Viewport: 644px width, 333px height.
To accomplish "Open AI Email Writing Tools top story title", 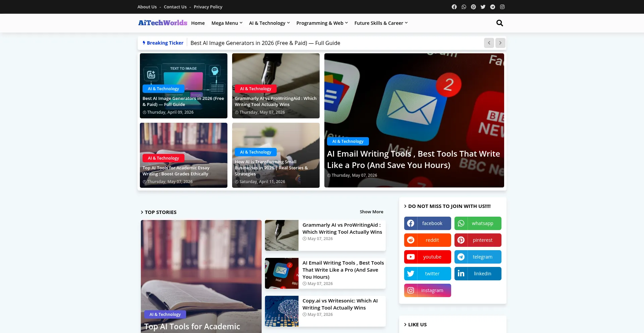I will pos(343,270).
